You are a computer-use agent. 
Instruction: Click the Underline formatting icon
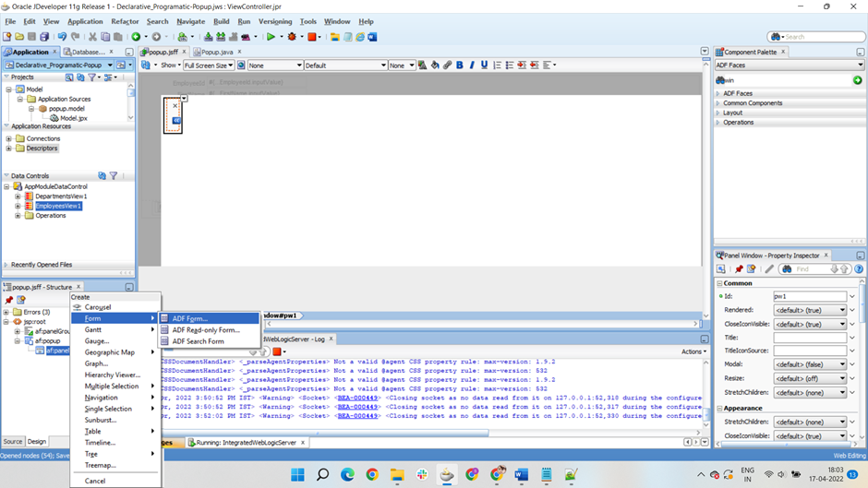(485, 65)
